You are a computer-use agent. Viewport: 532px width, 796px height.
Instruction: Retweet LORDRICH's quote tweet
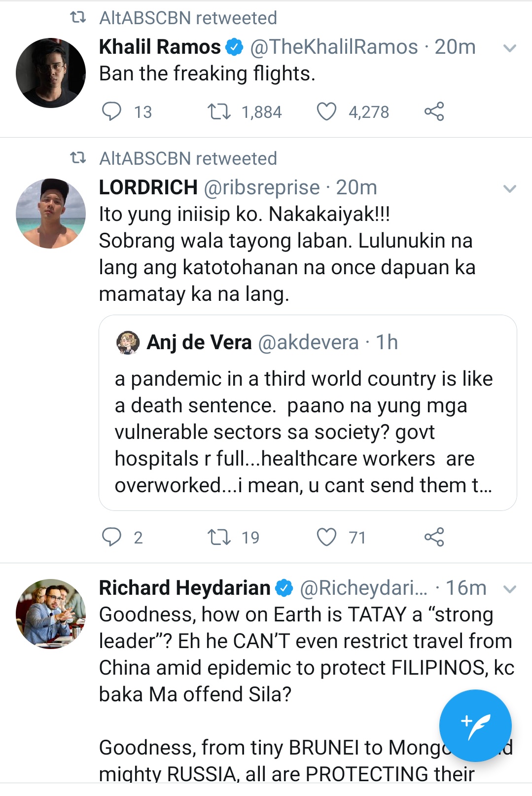tap(219, 537)
